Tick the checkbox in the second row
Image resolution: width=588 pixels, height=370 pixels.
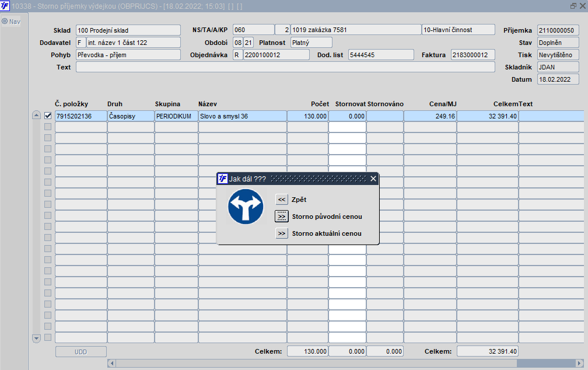(x=48, y=127)
